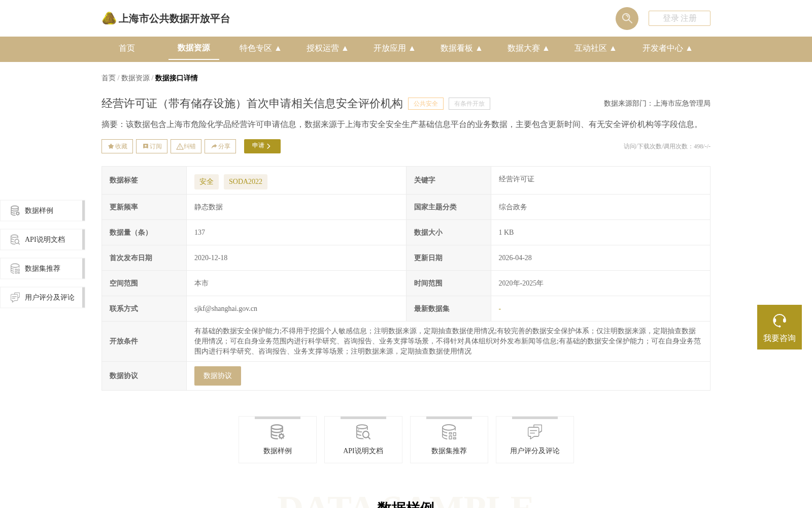The width and height of the screenshot is (812, 508).
Task: Click the 有条件开放 tag
Action: [x=469, y=104]
